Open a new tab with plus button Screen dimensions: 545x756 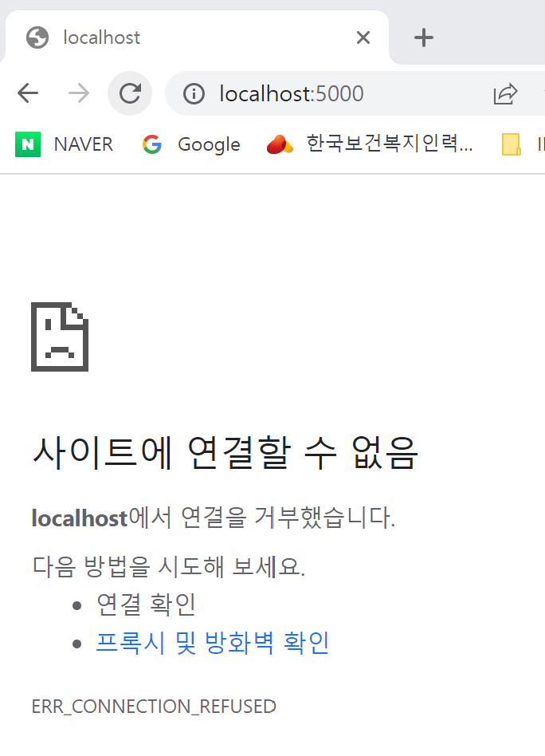[424, 37]
